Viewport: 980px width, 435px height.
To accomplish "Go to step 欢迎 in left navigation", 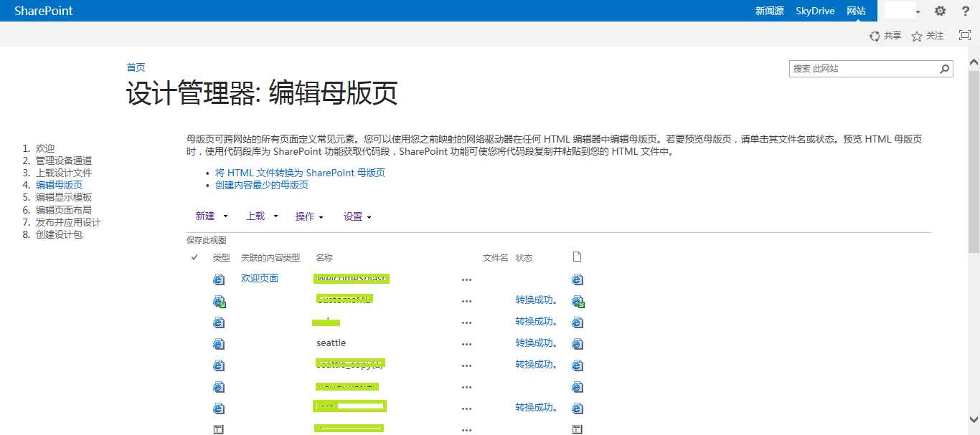I will 45,148.
